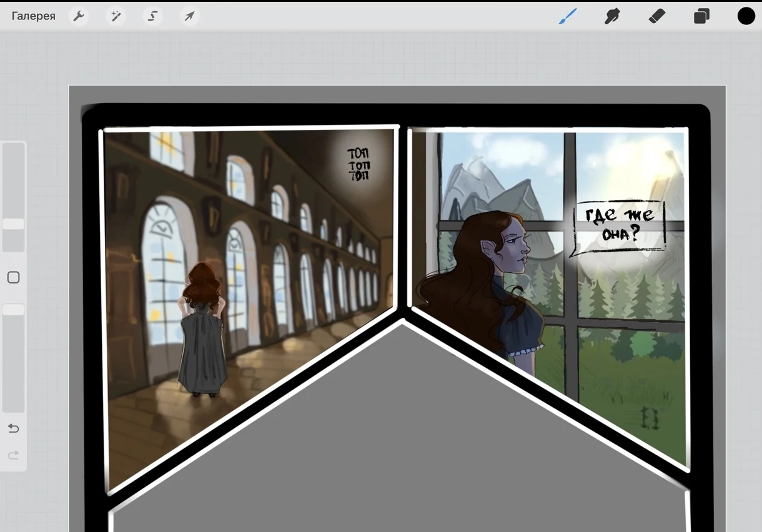Tap the square modify button in sidebar
This screenshot has height=532, width=762.
pyautogui.click(x=13, y=277)
